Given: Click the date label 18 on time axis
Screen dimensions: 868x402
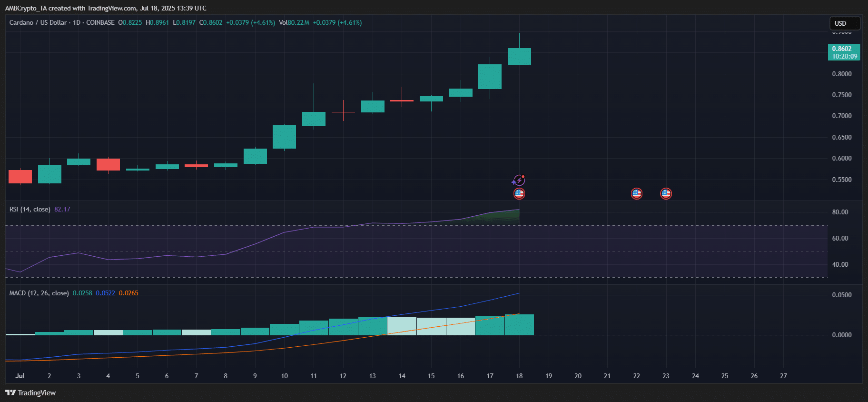Looking at the screenshot, I should point(519,376).
